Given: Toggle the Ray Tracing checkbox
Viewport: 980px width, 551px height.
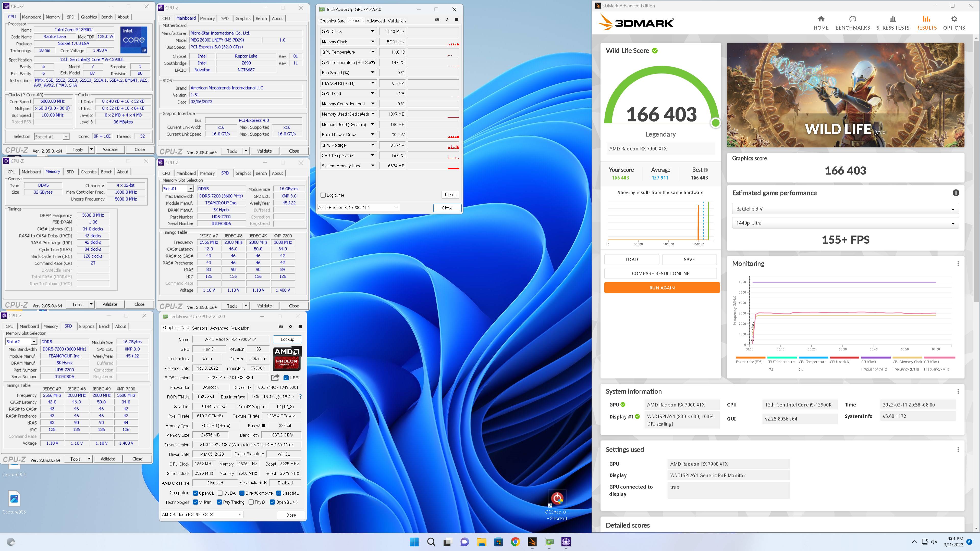Looking at the screenshot, I should 219,502.
